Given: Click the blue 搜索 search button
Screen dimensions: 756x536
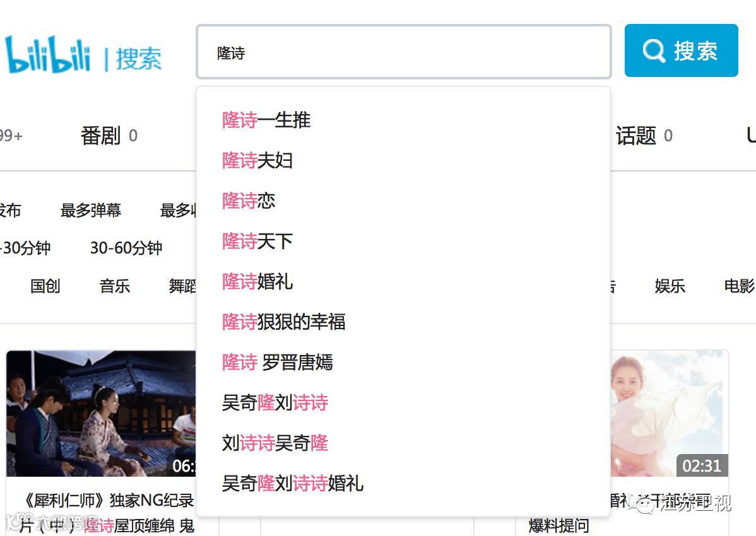Looking at the screenshot, I should 681,50.
